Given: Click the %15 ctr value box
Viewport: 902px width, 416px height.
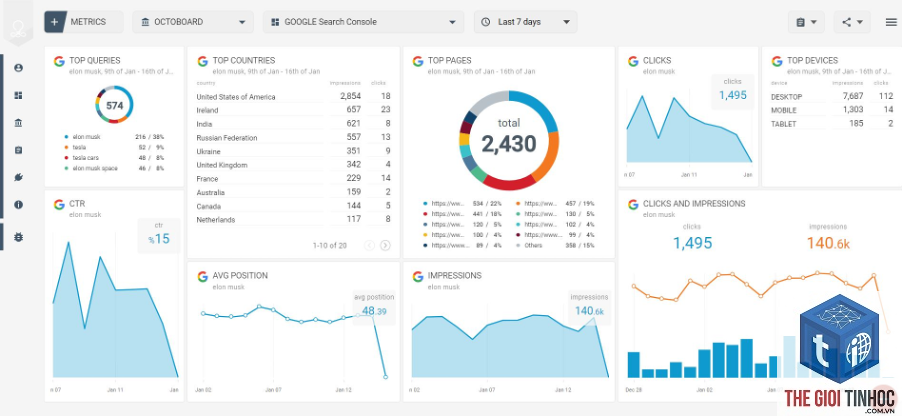Looking at the screenshot, I should (x=159, y=235).
